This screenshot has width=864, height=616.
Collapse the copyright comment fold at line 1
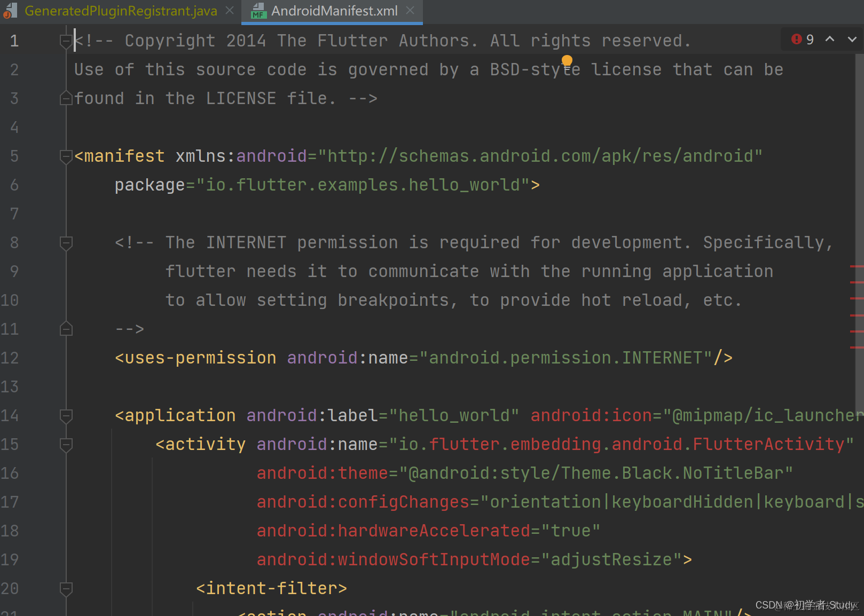66,41
